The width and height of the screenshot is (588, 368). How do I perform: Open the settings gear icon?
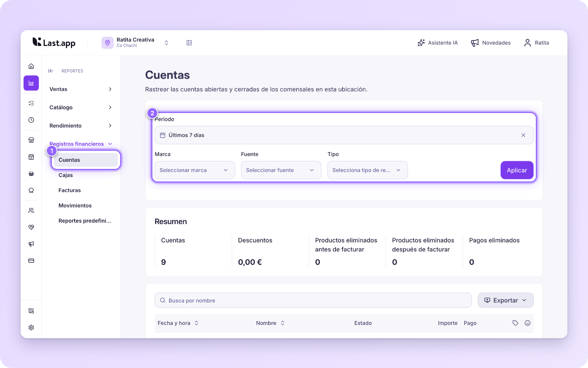[x=31, y=328]
